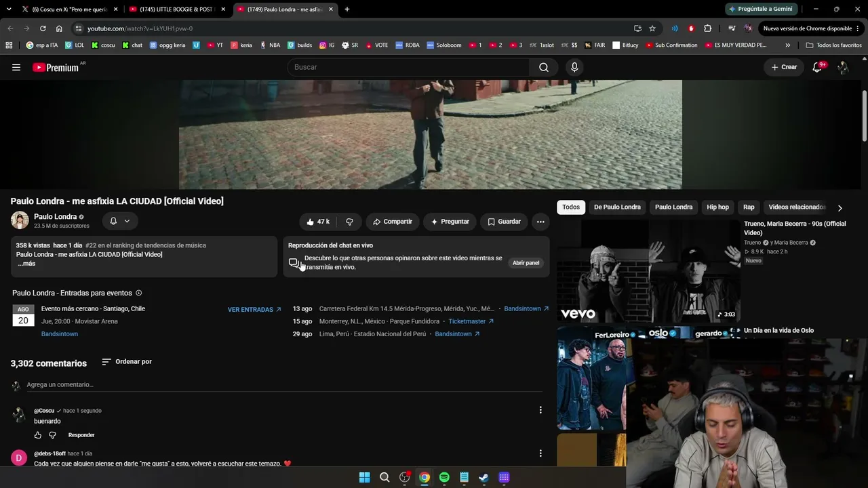Open Bandsintown link for the Lima event
This screenshot has height=488, width=868.
pyautogui.click(x=457, y=334)
